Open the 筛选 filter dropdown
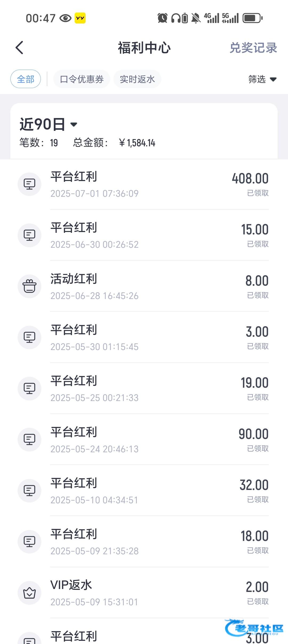The height and width of the screenshot is (644, 288). coord(262,79)
